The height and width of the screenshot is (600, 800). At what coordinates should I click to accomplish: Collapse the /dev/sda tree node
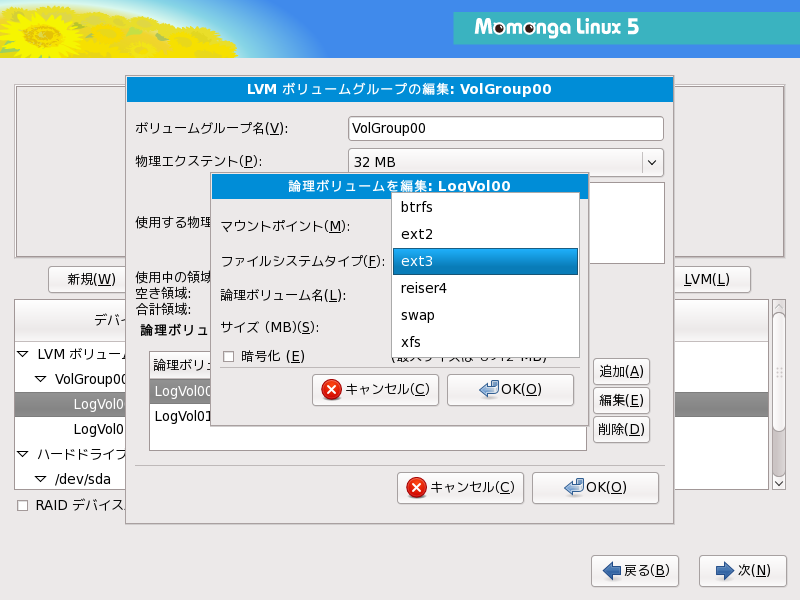click(x=40, y=479)
